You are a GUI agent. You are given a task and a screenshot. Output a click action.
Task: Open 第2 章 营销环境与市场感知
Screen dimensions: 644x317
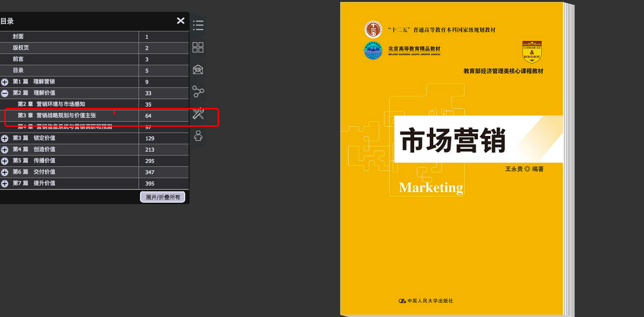coord(51,104)
